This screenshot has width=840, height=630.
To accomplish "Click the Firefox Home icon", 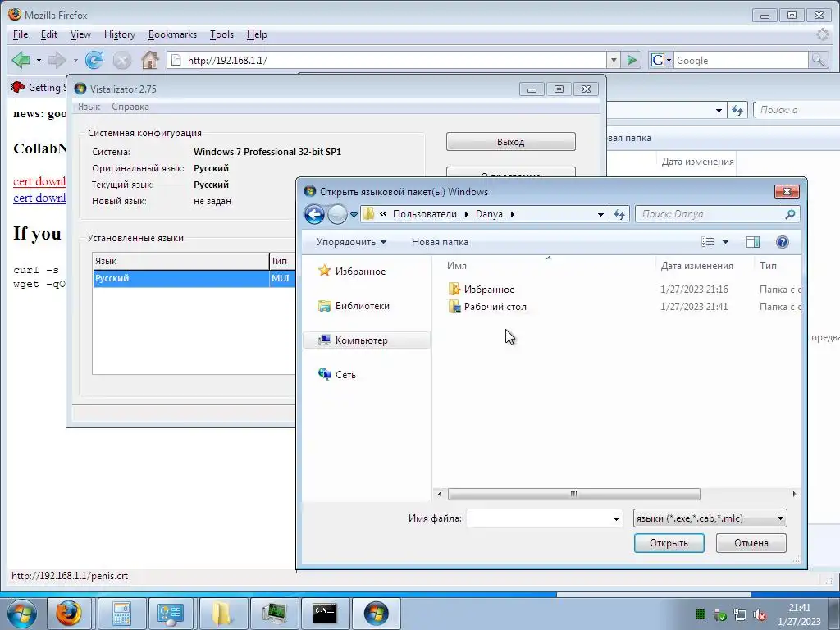I will click(x=150, y=60).
